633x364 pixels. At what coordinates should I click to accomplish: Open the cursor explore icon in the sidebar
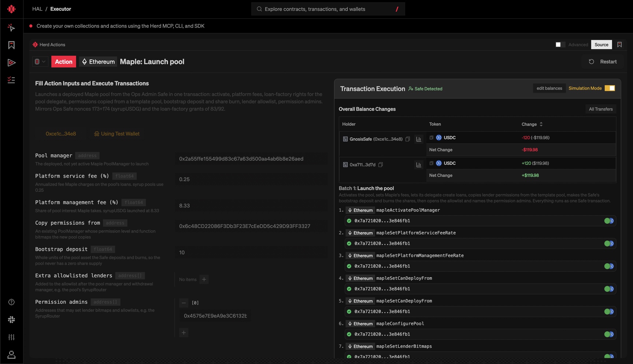11,27
